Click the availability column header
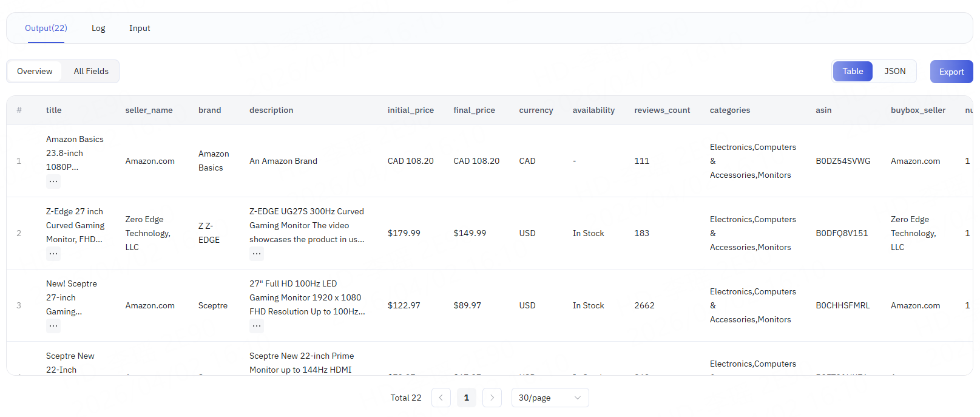The height and width of the screenshot is (417, 980). point(593,110)
